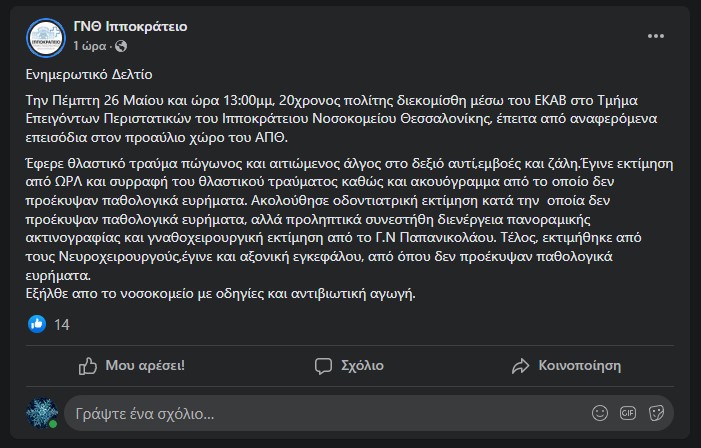Open the emoji smiley picker
This screenshot has height=448, width=701.
[600, 413]
